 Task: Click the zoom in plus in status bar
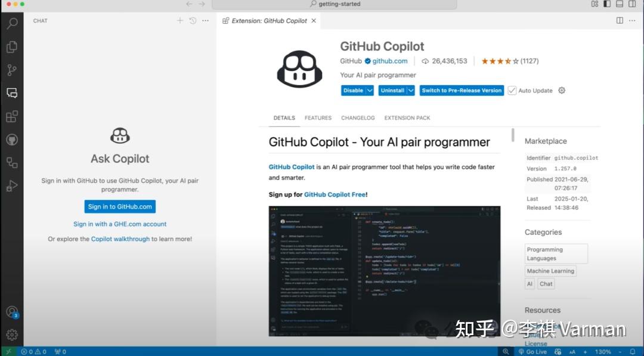(586, 351)
